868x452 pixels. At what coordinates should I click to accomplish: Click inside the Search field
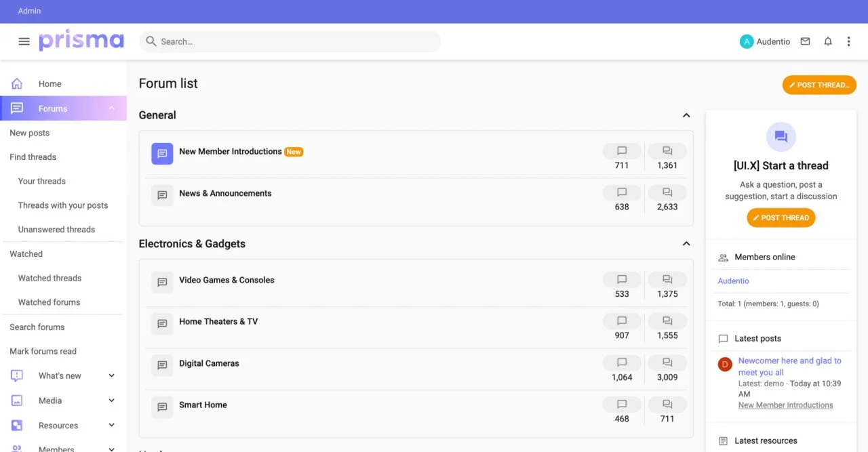[290, 41]
